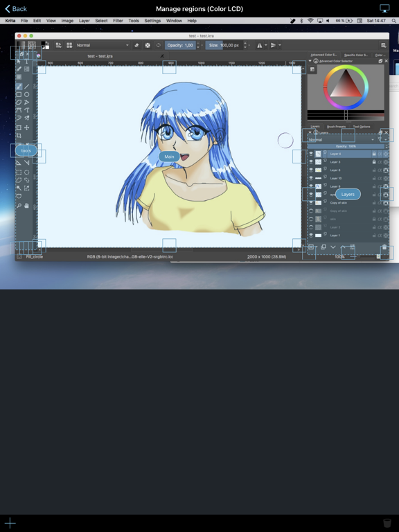This screenshot has height=532, width=399.
Task: Select the Ellipse tool in toolbox
Action: pos(27,95)
